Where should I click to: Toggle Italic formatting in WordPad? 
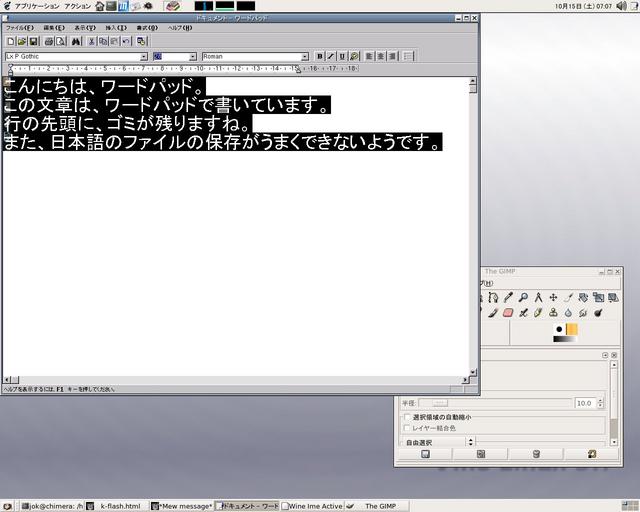331,57
